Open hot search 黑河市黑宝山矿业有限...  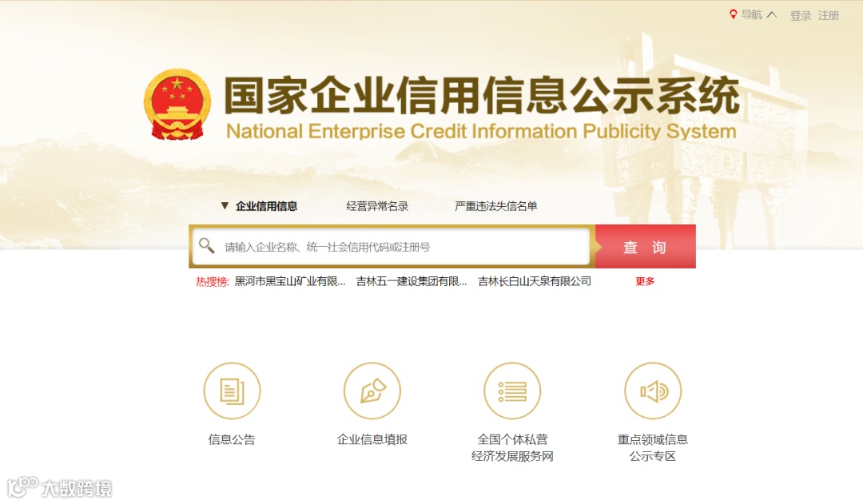[290, 281]
